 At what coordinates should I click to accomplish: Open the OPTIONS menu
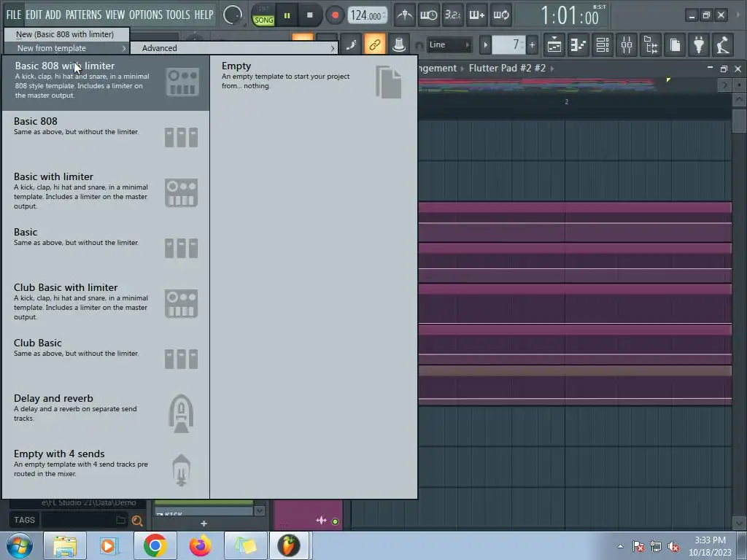coord(146,15)
